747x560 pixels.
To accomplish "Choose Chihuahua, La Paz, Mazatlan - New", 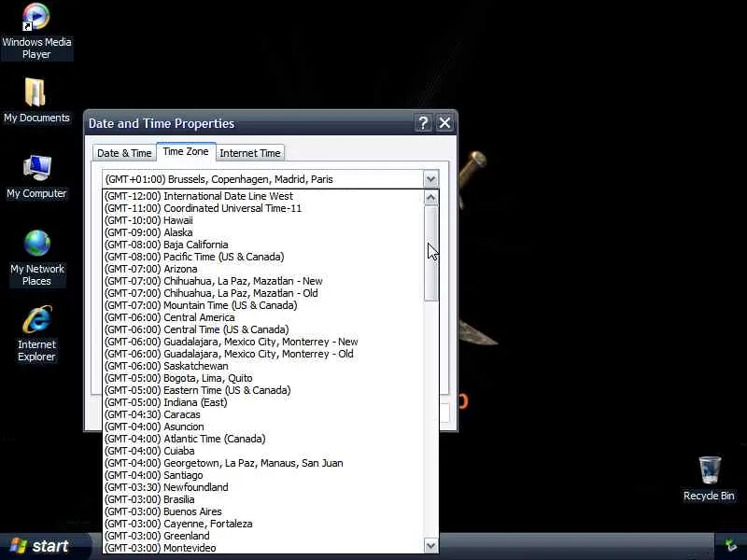I will (x=263, y=281).
